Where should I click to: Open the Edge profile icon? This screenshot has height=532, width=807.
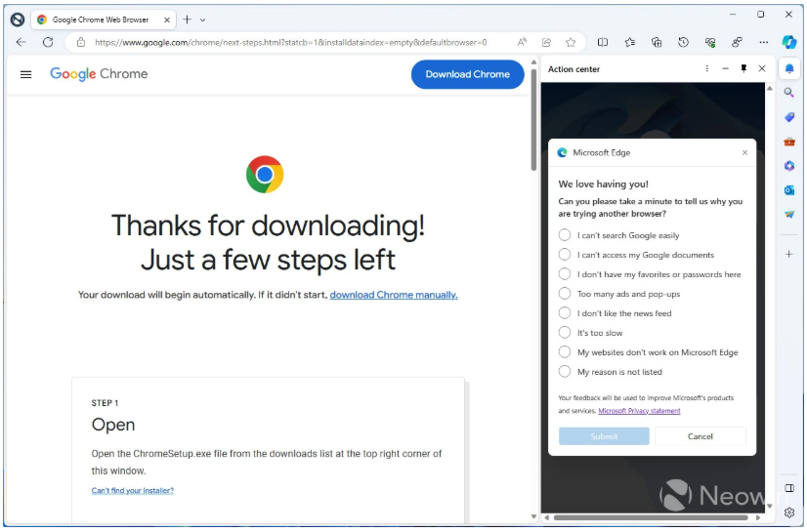point(18,20)
